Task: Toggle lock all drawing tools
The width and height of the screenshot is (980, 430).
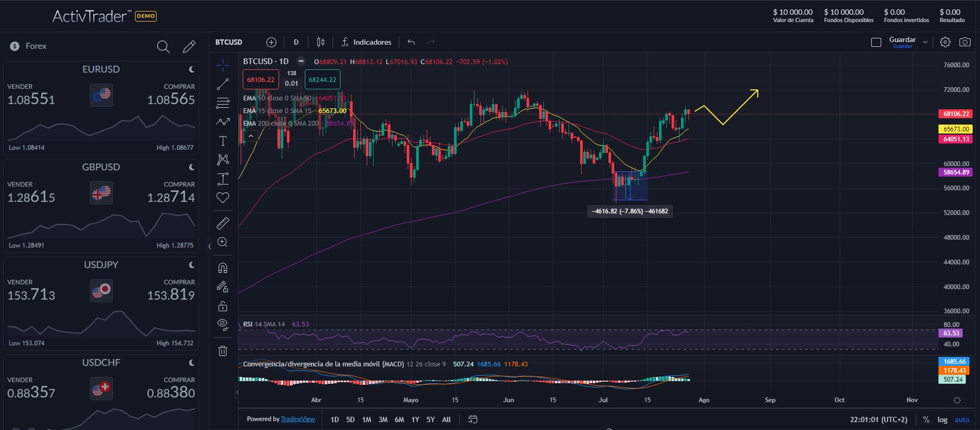Action: 223,306
